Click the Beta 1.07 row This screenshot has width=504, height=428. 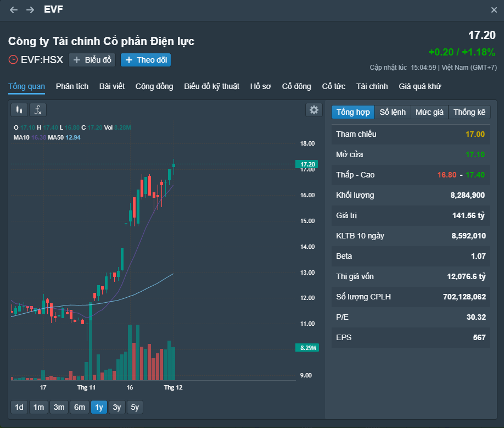point(411,256)
